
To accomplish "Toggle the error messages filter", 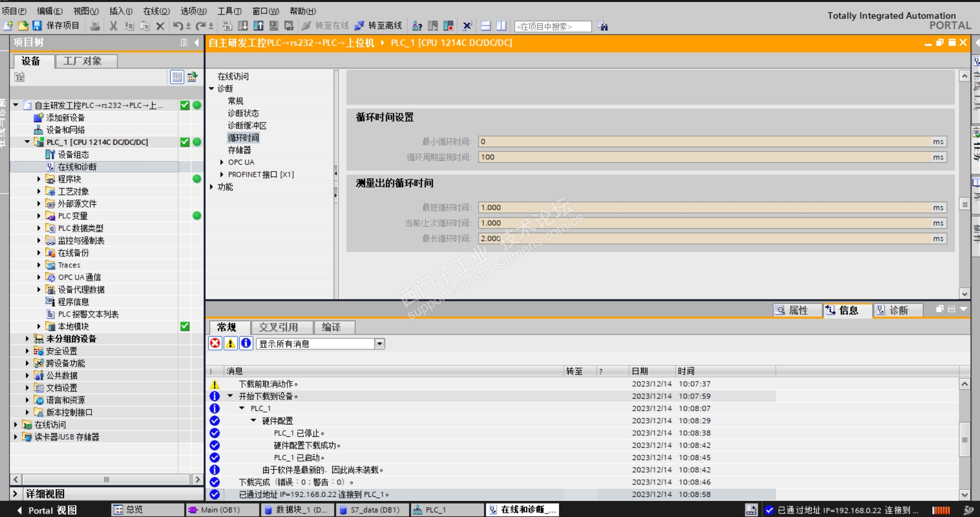I will (215, 343).
